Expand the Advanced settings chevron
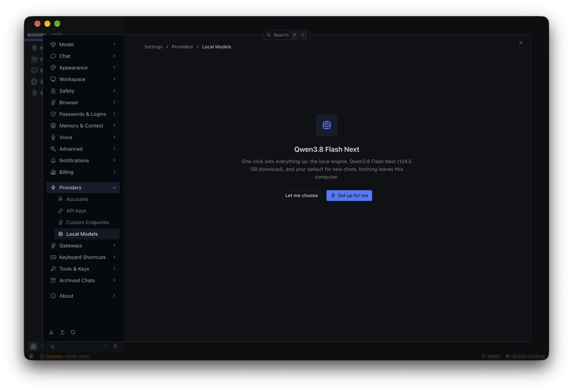The height and width of the screenshot is (392, 573). [114, 149]
